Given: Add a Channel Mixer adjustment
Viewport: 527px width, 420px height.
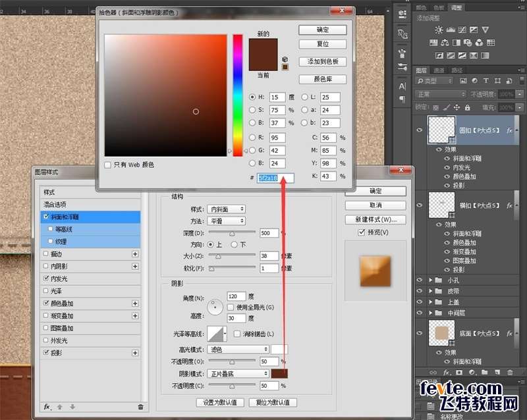Looking at the screenshot, I should point(480,43).
